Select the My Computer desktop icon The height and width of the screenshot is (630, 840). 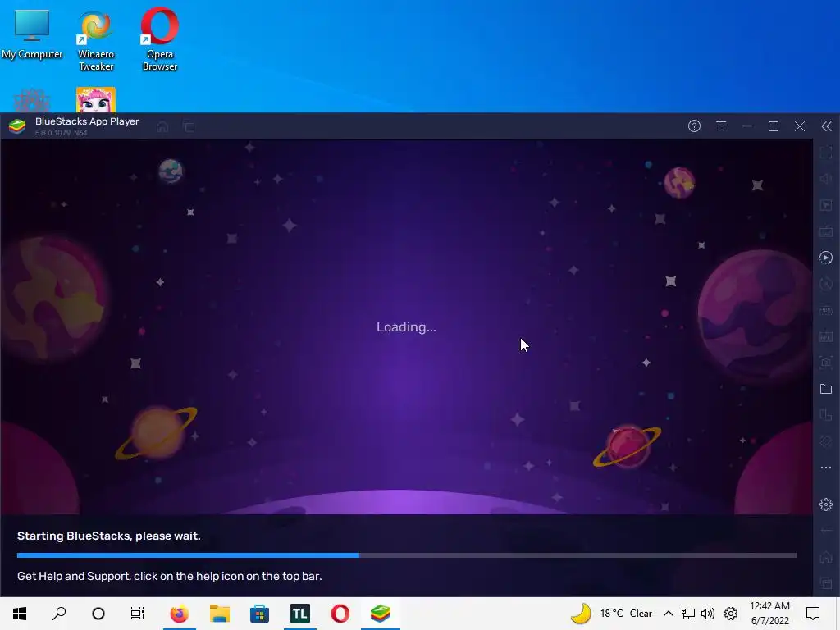tap(32, 34)
